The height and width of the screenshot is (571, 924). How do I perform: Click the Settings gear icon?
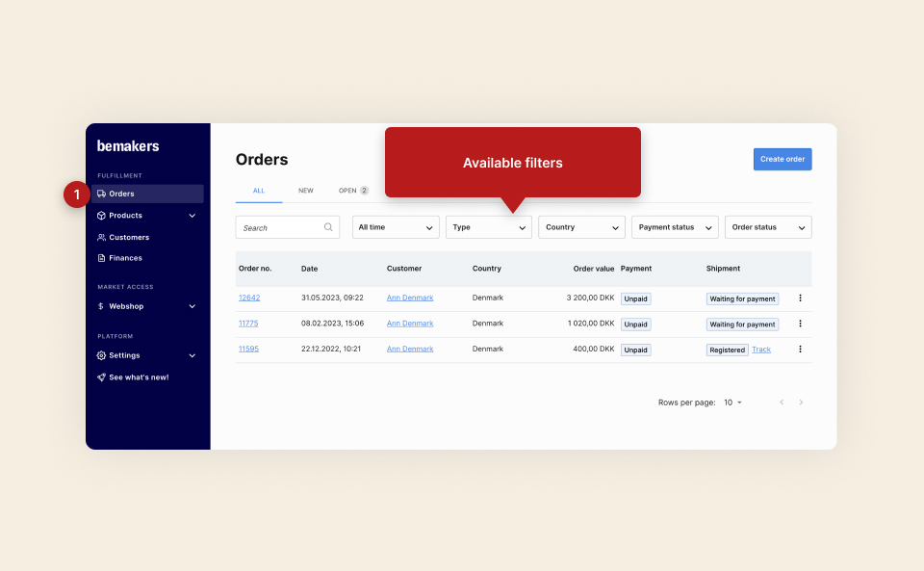pyautogui.click(x=101, y=355)
